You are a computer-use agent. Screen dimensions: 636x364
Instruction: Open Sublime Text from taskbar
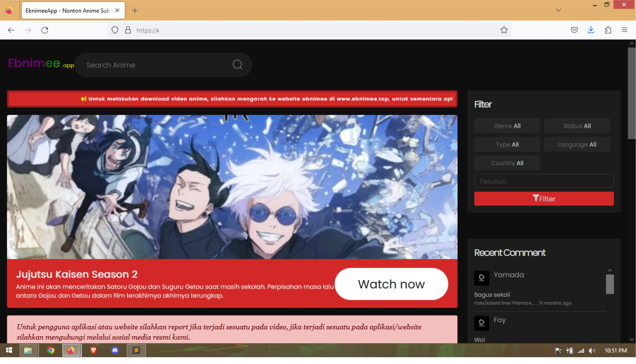(136, 351)
